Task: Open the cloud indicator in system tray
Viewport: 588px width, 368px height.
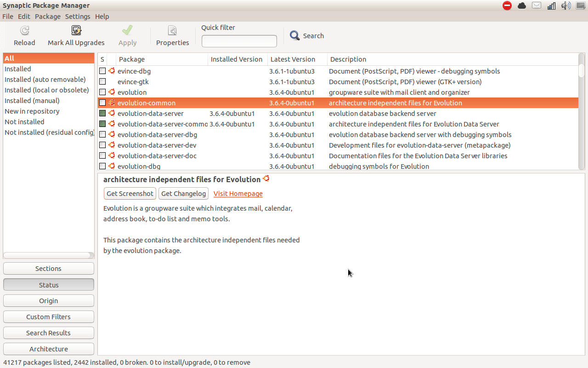Action: [522, 6]
